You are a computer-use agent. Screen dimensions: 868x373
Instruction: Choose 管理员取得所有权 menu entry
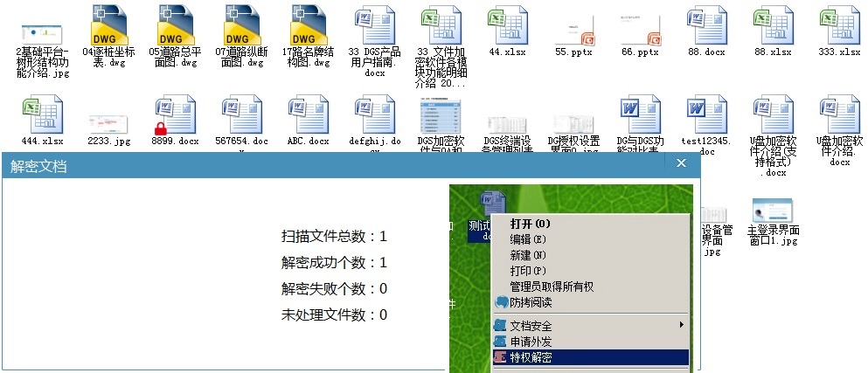coord(552,287)
